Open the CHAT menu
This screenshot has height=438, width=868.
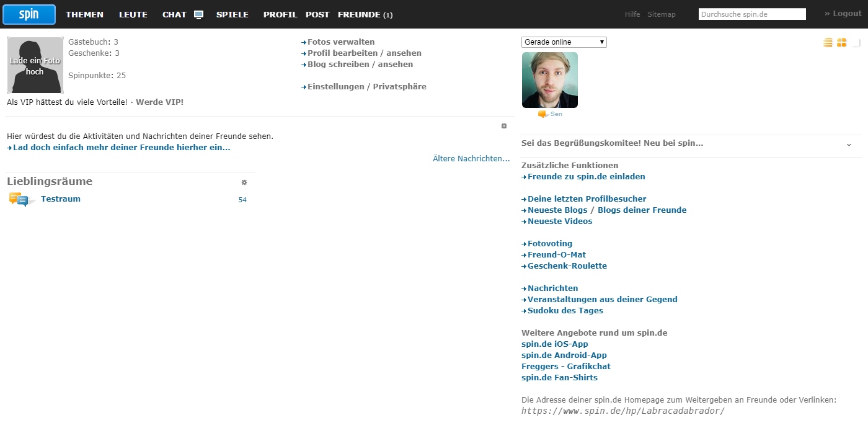174,15
